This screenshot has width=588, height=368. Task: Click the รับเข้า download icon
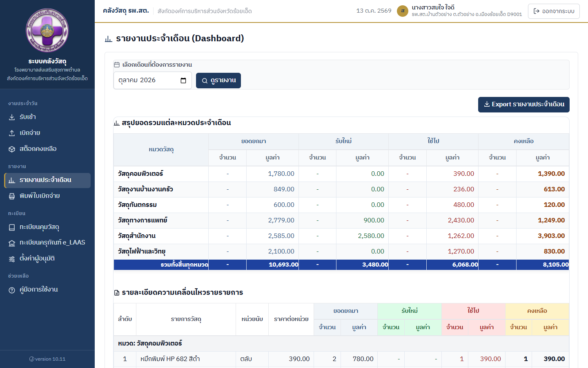12,117
